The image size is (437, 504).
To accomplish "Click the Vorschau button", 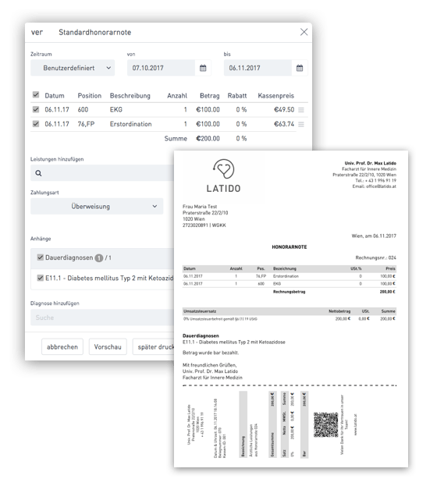I will tap(108, 347).
